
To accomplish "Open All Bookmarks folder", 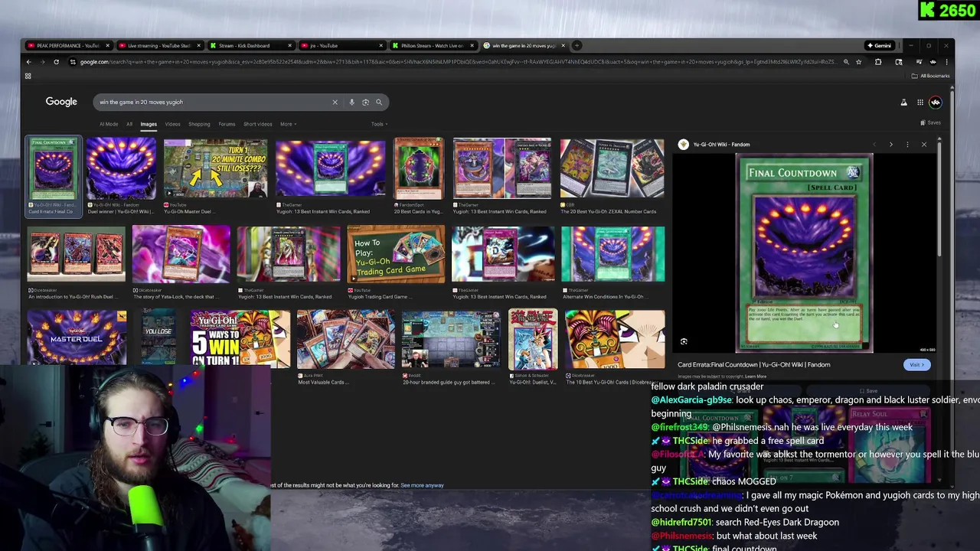I will pos(930,76).
